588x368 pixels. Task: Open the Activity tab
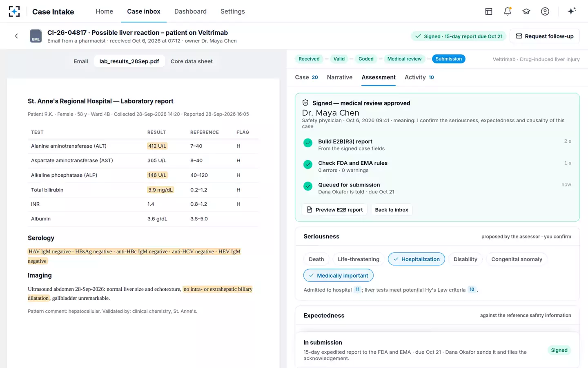[419, 77]
